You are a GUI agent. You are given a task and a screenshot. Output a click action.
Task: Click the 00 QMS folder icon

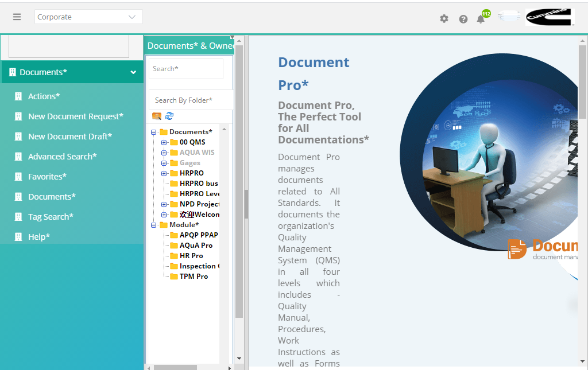pos(174,142)
